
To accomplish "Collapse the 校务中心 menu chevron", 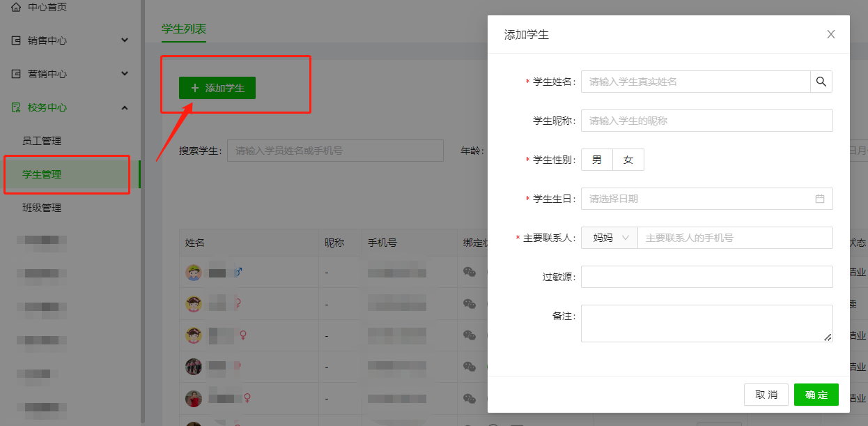I will [x=125, y=107].
